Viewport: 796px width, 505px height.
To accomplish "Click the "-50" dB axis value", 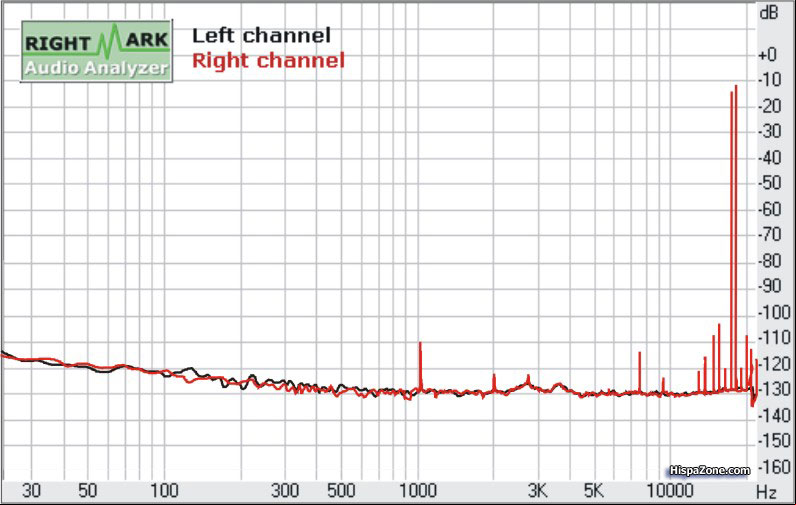I will point(769,183).
